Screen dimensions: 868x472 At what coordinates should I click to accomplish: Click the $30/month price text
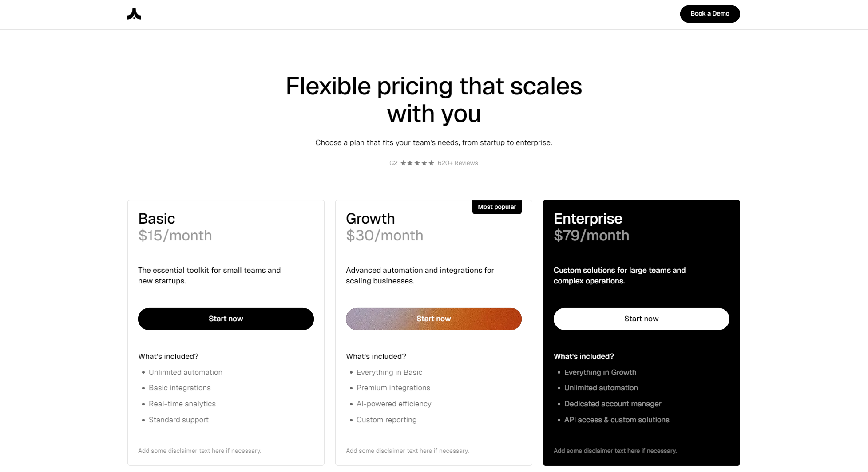point(384,236)
